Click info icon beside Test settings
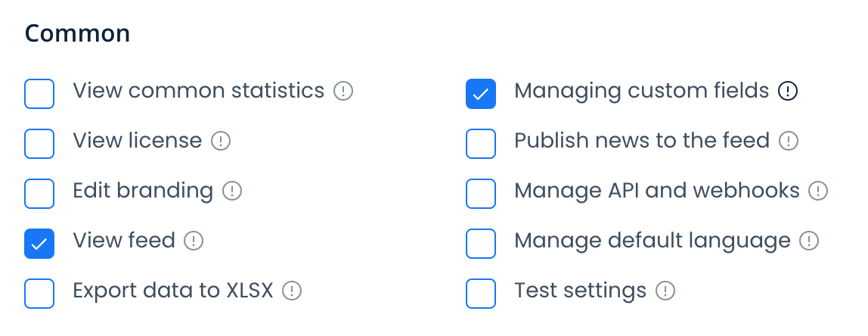The image size is (868, 336). (665, 291)
